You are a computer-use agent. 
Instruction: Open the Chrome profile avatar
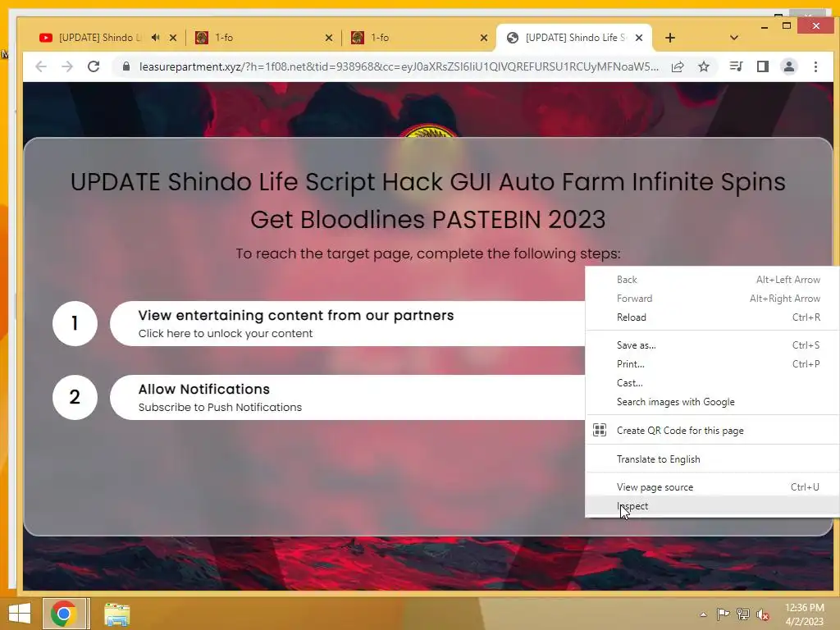(x=789, y=66)
